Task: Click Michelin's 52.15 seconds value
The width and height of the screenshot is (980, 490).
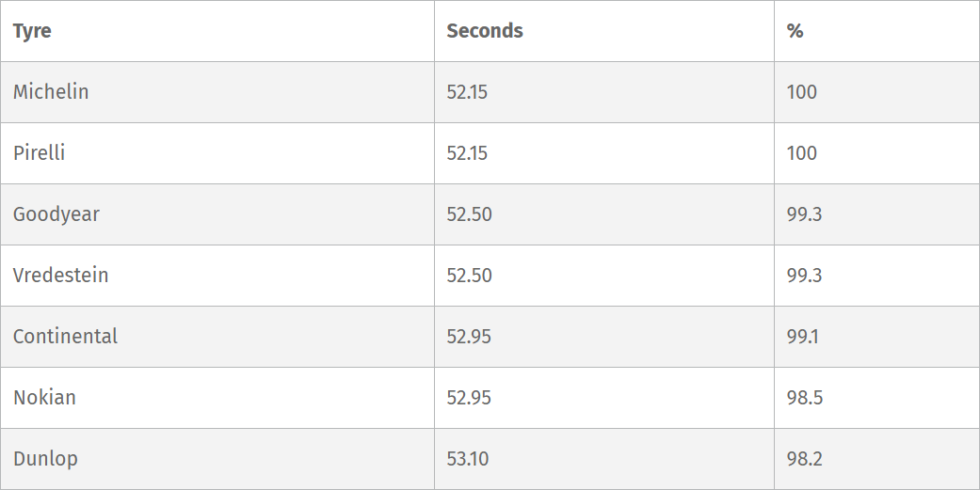Action: click(467, 92)
